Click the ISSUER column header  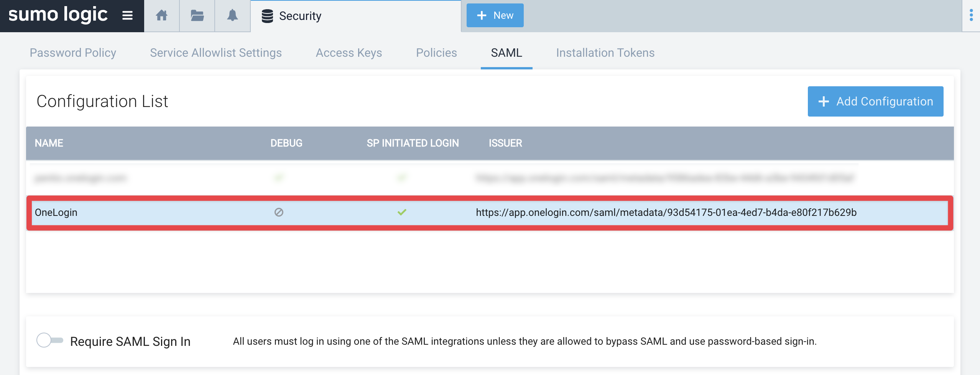point(505,143)
